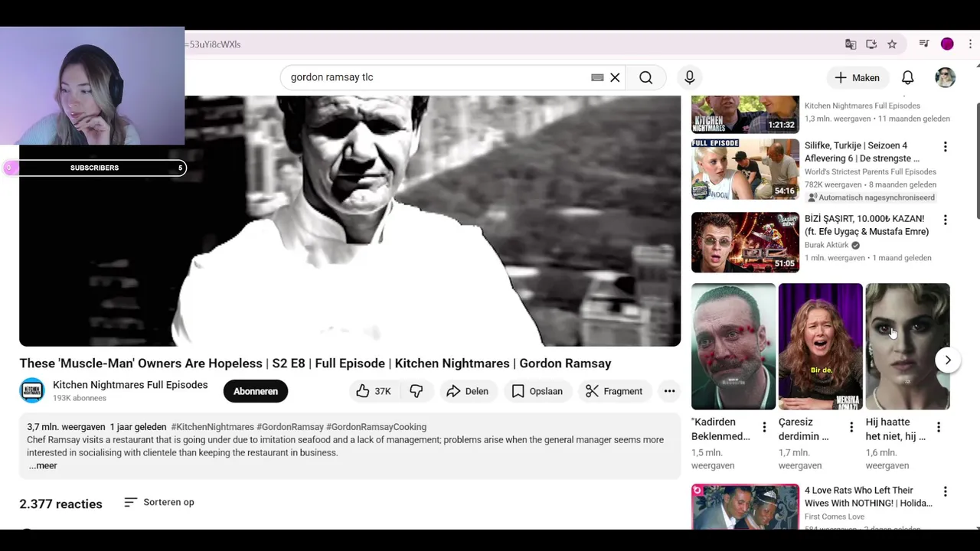980x551 pixels.
Task: Open the Silifke, Turkije video title
Action: (x=862, y=152)
